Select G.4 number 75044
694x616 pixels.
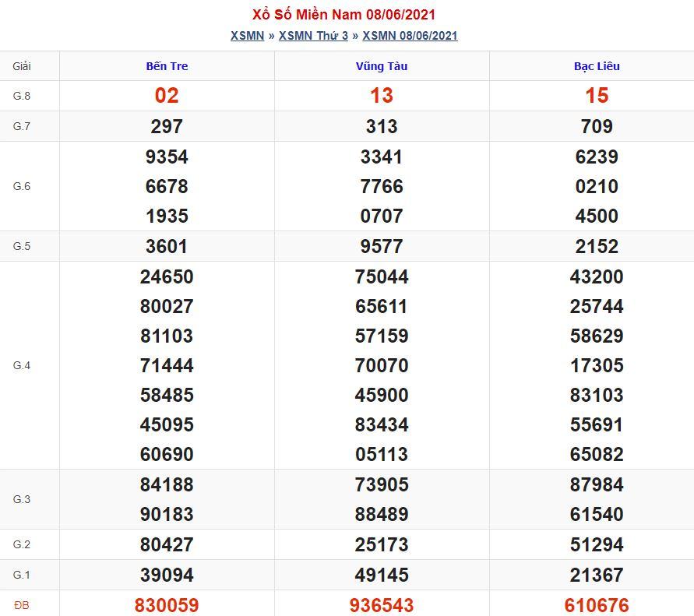click(382, 277)
